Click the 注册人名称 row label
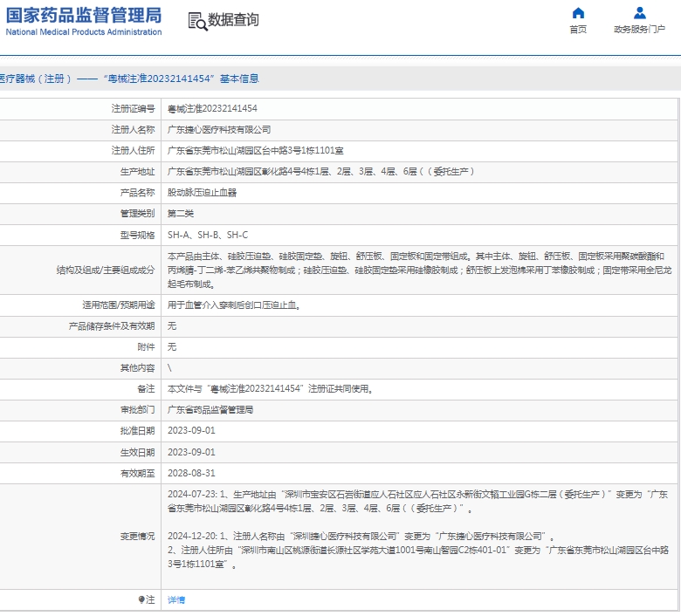 [133, 130]
